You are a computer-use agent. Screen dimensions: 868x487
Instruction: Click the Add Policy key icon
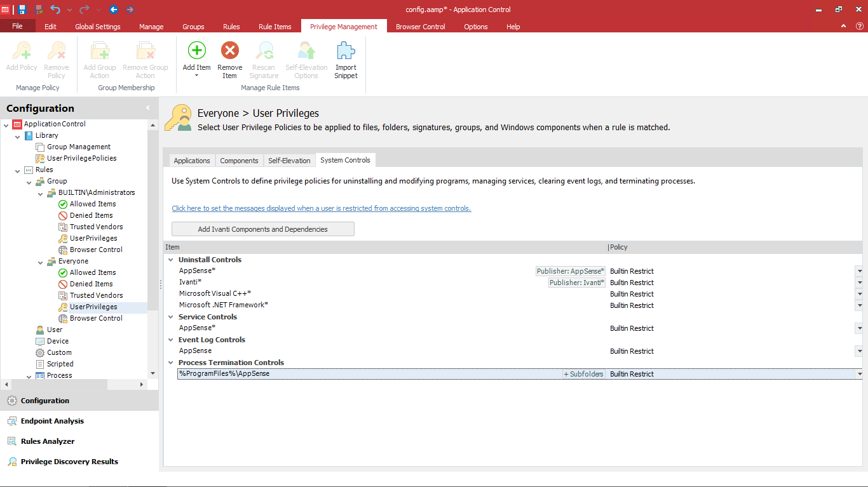22,51
